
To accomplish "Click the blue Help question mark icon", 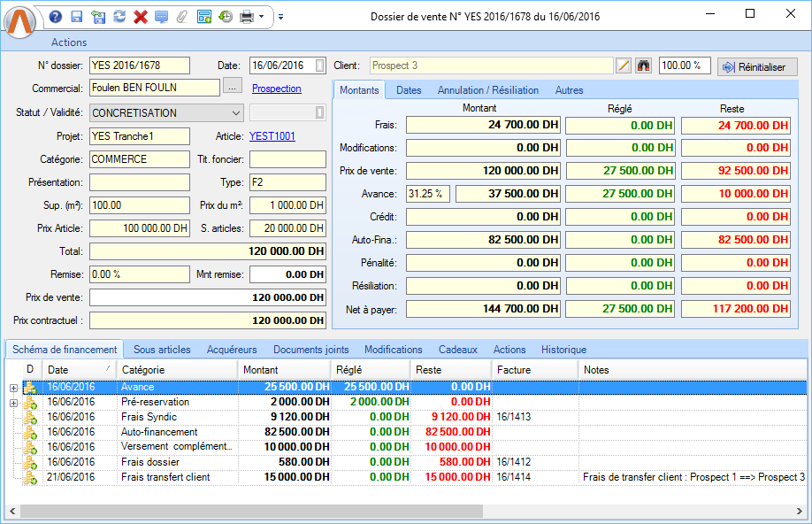I will tap(56, 17).
